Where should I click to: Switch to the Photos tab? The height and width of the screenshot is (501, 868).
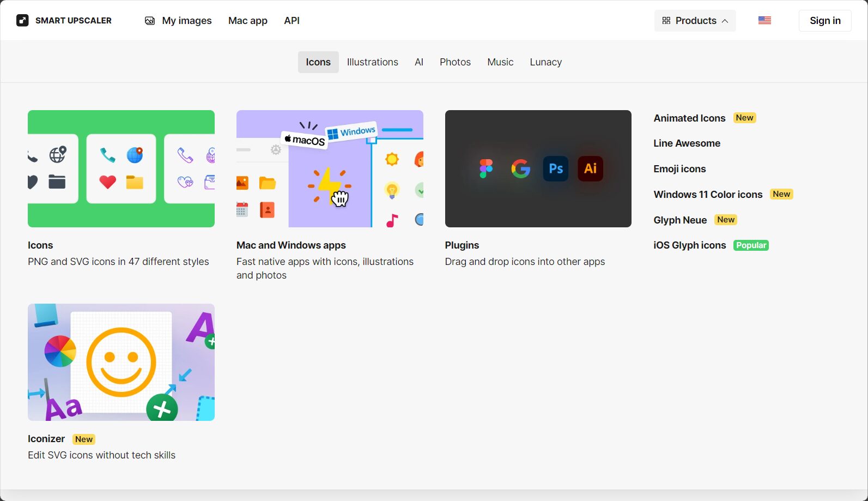455,62
